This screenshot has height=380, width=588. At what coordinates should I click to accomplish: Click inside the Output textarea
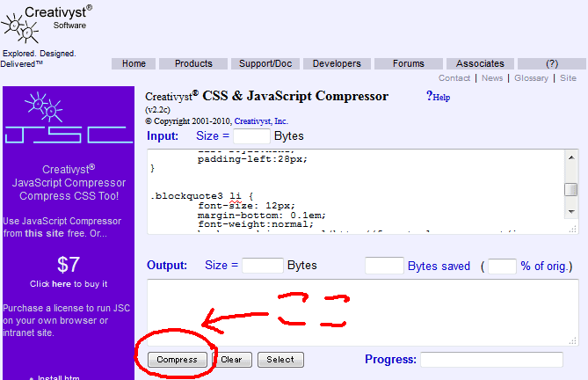pos(363,312)
